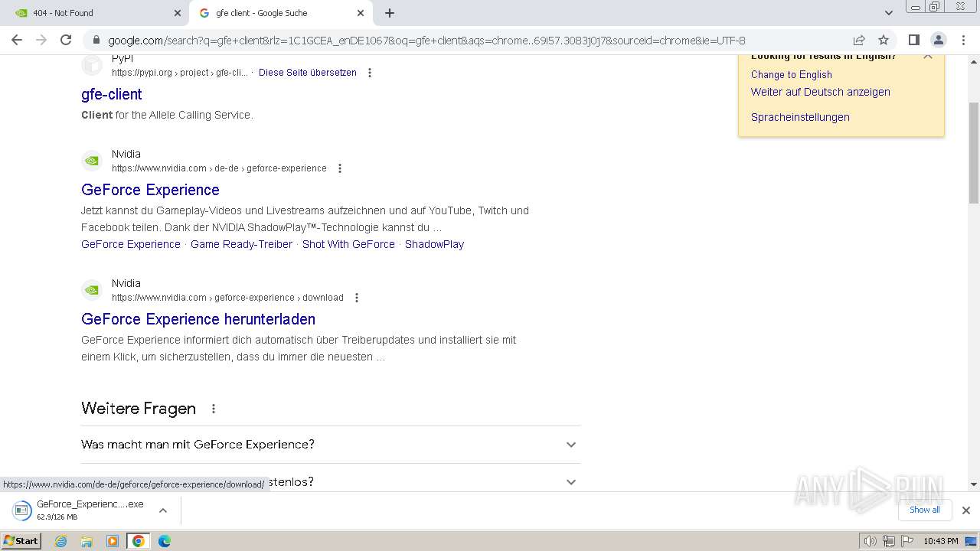Close the downloads bar
This screenshot has width=980, height=551.
click(x=966, y=510)
